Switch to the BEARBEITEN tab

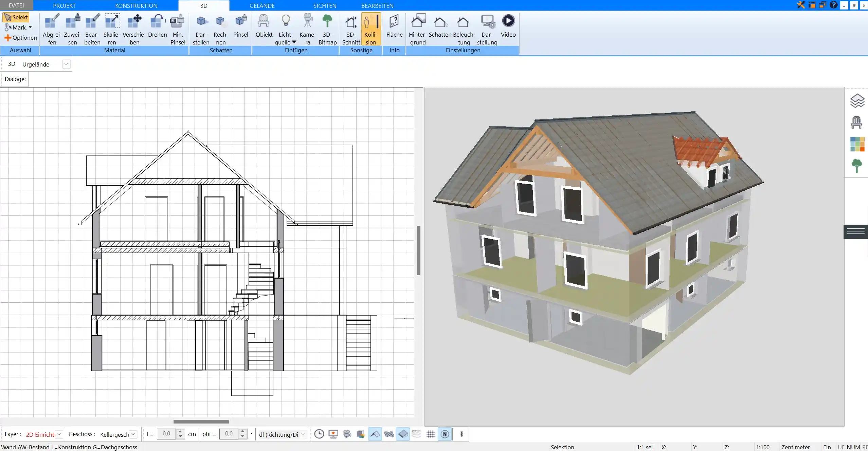click(377, 5)
